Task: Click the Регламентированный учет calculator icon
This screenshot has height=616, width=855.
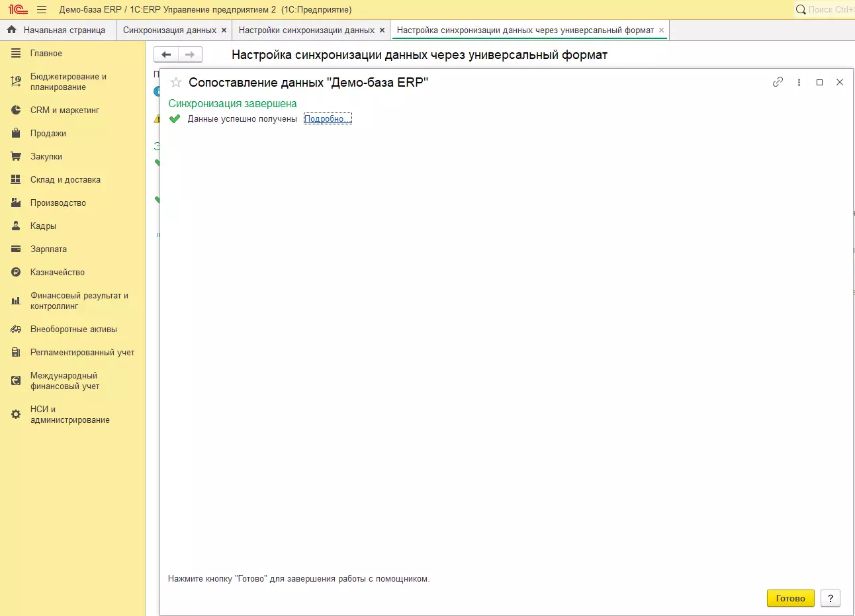Action: click(16, 353)
